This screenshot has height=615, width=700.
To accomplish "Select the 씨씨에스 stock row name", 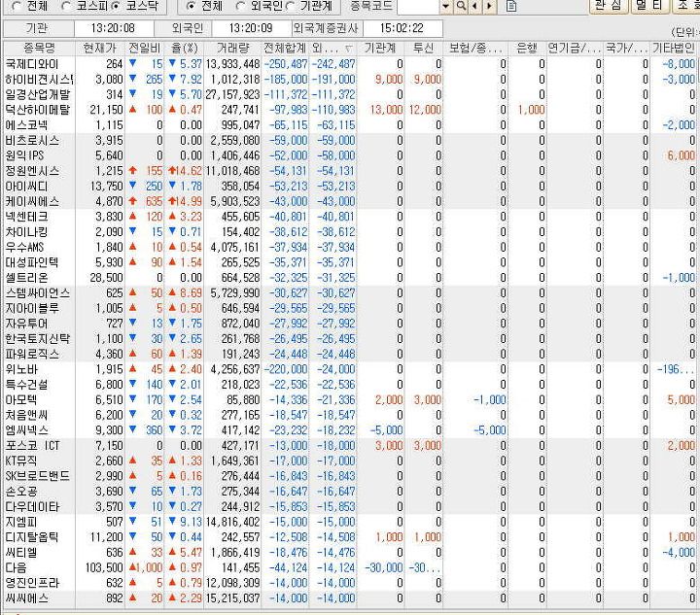I will click(x=26, y=598).
